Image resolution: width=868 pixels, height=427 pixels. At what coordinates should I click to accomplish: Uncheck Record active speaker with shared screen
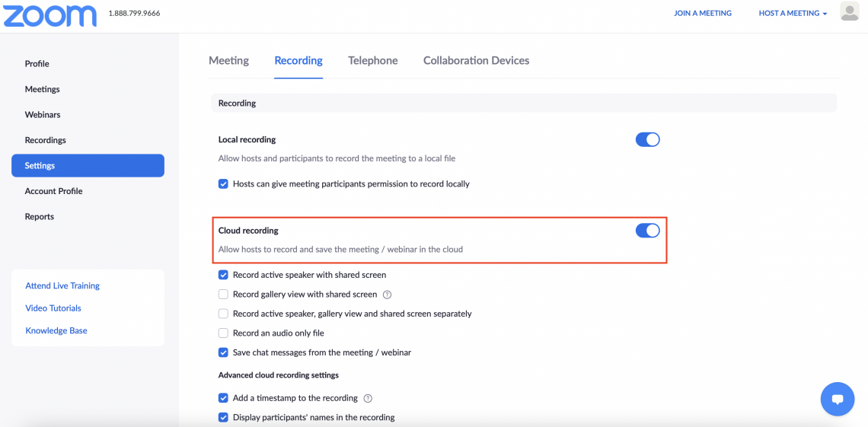click(223, 274)
